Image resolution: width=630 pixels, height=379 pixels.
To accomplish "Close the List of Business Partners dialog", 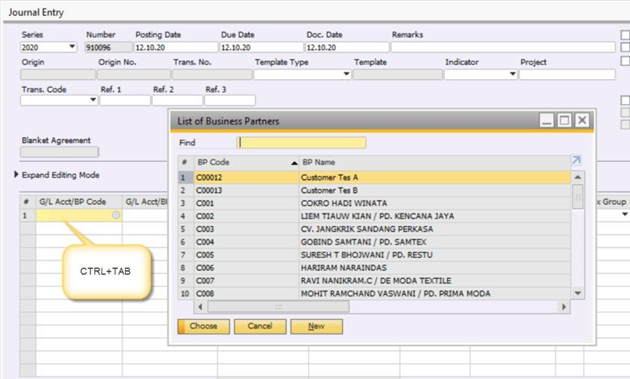I will (582, 120).
